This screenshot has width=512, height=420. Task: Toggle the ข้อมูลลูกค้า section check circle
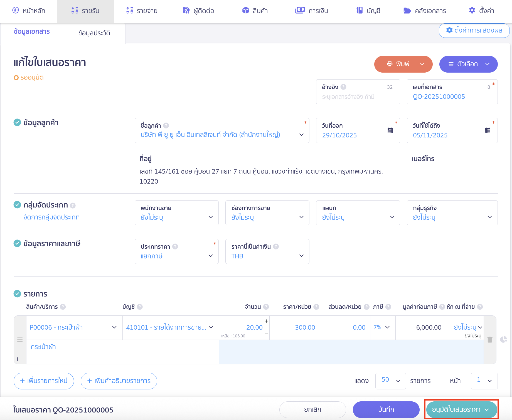[17, 122]
